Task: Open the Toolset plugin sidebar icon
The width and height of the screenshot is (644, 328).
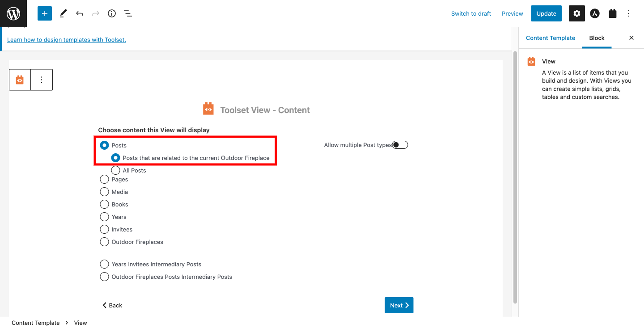Action: click(x=613, y=13)
